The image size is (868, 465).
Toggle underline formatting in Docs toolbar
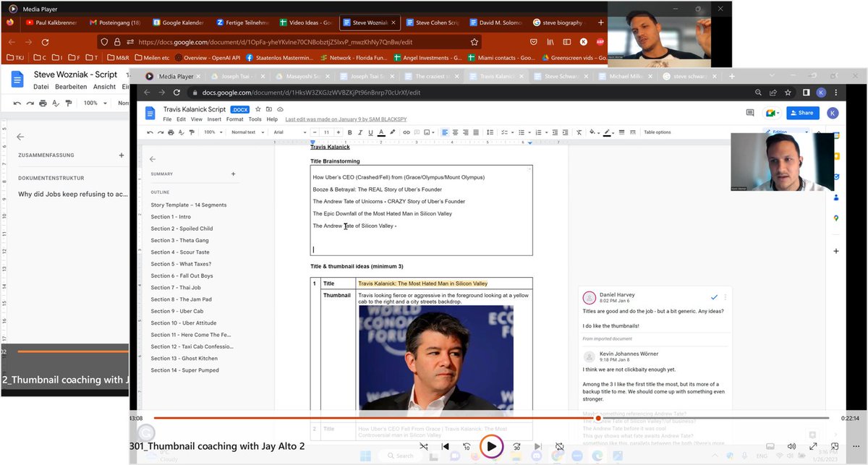coord(370,132)
